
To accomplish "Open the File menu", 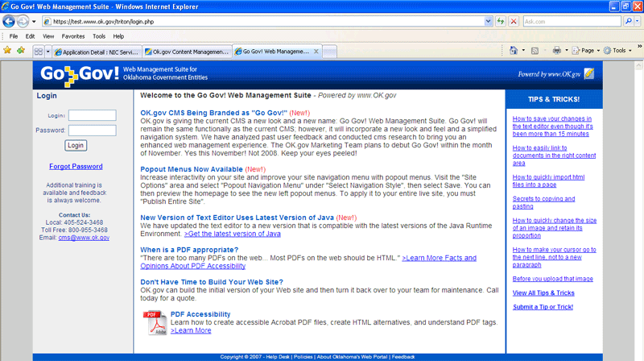I will pos(14,36).
